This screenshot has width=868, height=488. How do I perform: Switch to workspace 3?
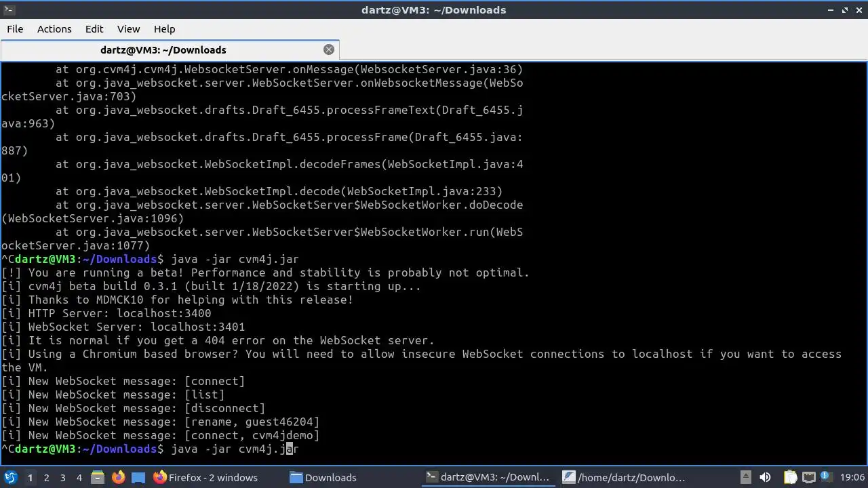(x=62, y=477)
